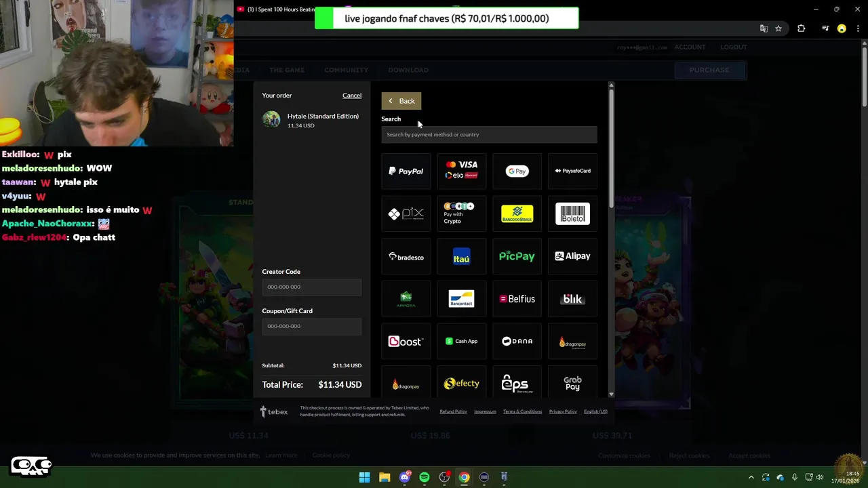Pick Bradesco bank option
868x488 pixels.
406,257
